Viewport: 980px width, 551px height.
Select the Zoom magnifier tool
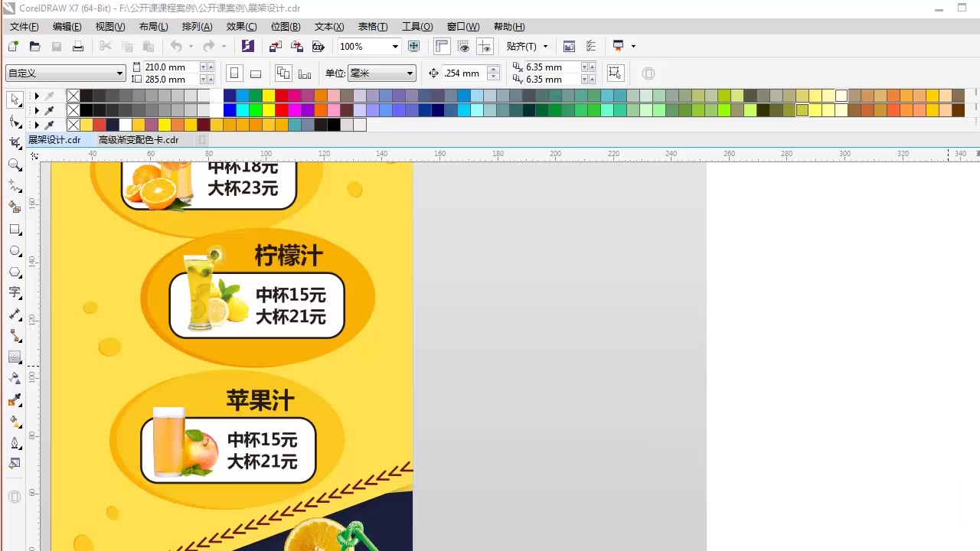click(15, 165)
